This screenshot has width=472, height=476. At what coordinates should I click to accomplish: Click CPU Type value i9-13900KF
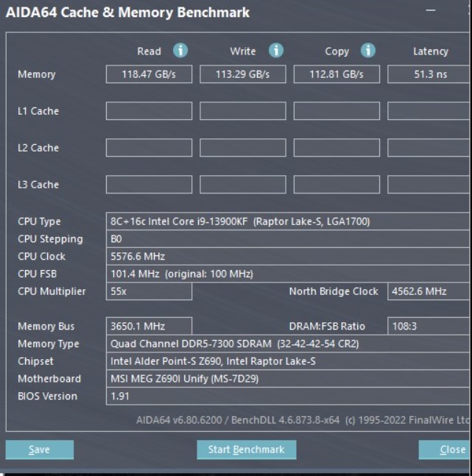tap(288, 221)
